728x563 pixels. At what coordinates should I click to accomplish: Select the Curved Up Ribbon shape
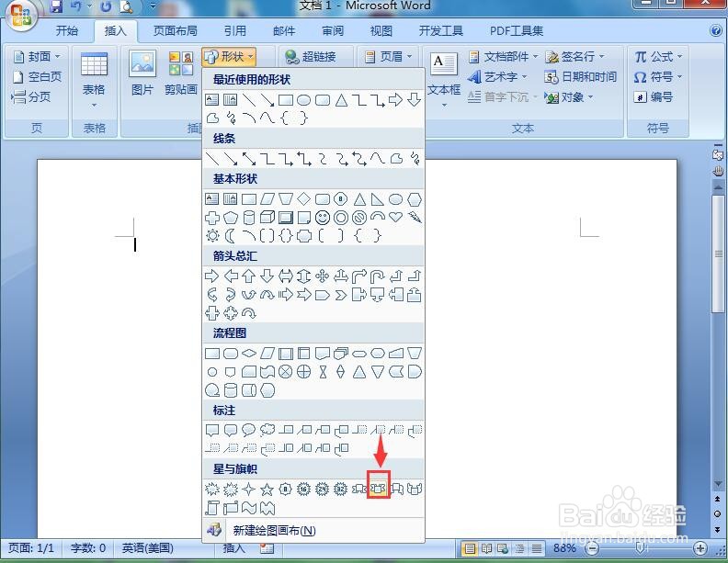[395, 489]
